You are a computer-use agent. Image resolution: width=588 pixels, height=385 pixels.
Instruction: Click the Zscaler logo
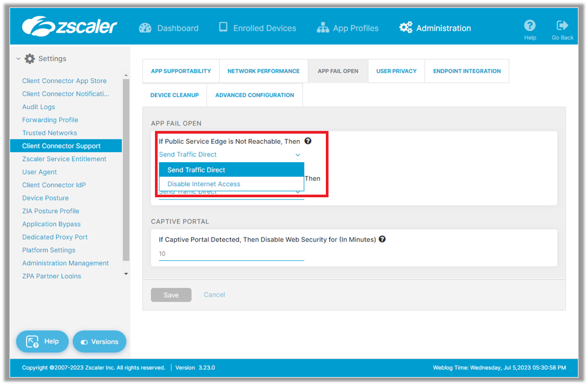[x=70, y=26]
